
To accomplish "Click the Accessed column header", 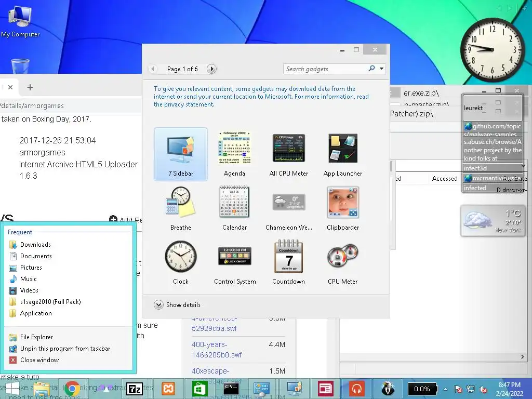I will (x=445, y=179).
